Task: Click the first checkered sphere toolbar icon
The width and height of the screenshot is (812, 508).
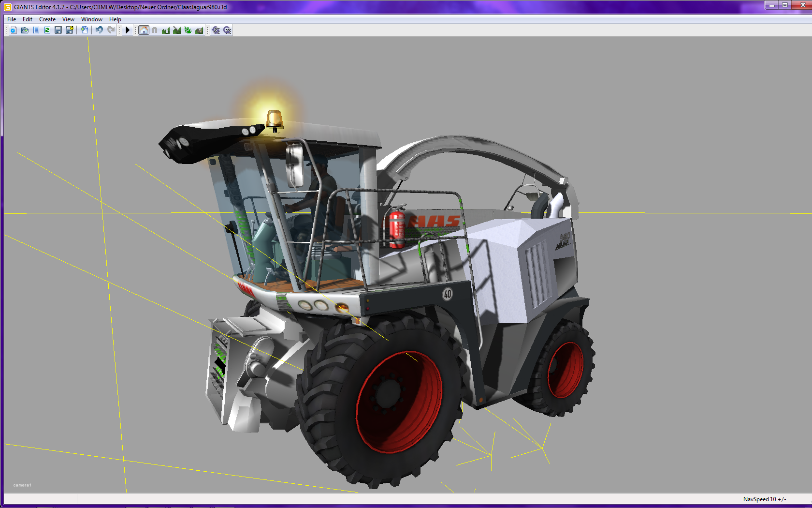Action: [216, 30]
